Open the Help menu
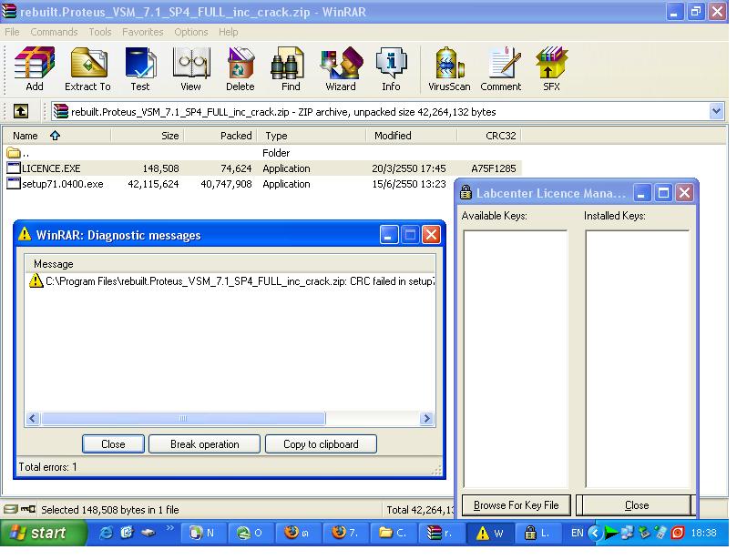The height and width of the screenshot is (560, 747). (x=228, y=32)
